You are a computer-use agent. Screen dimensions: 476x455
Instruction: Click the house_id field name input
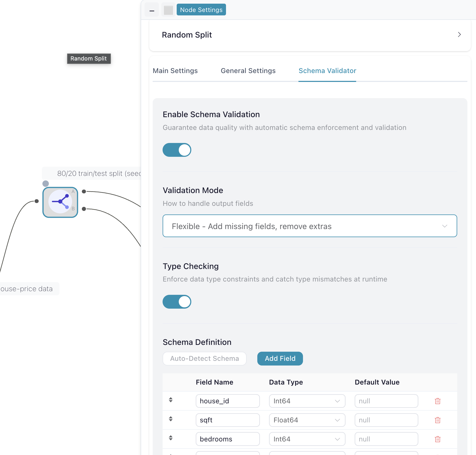point(228,401)
